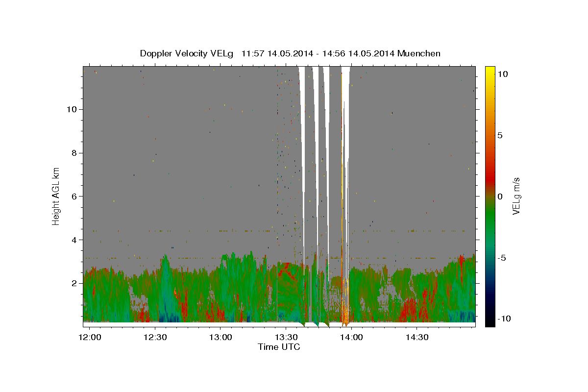Click the colorbar value 0
This screenshot has height=392, width=588.
pos(500,196)
